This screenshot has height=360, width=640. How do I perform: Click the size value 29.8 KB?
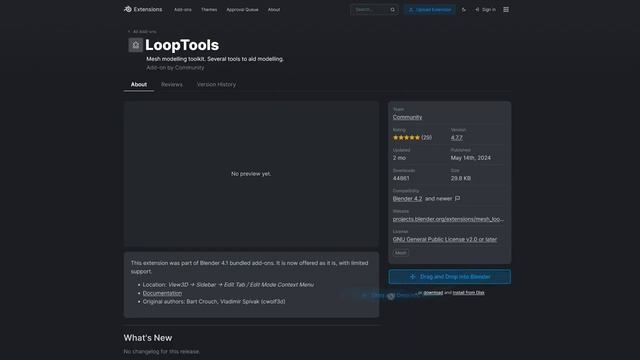coord(461,178)
